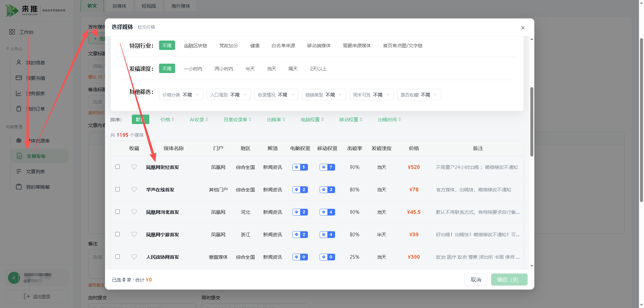Open the 链接类型 dropdown
Image resolution: width=644 pixels, height=308 pixels.
[x=324, y=95]
